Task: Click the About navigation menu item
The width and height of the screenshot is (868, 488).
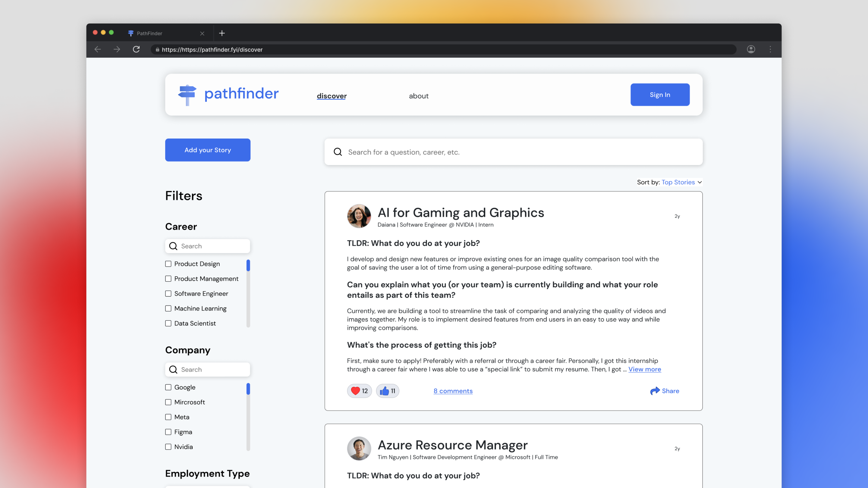Action: click(419, 96)
